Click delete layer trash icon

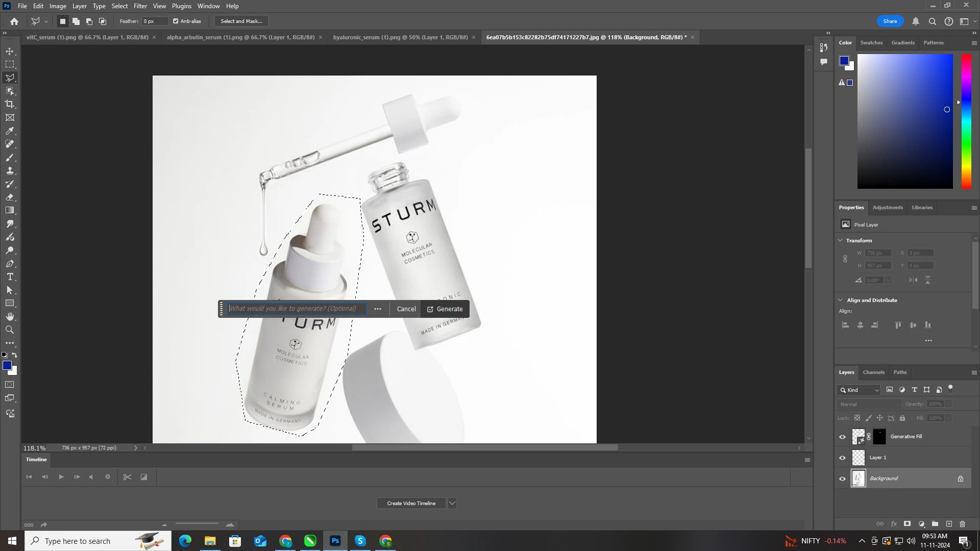[x=962, y=524]
